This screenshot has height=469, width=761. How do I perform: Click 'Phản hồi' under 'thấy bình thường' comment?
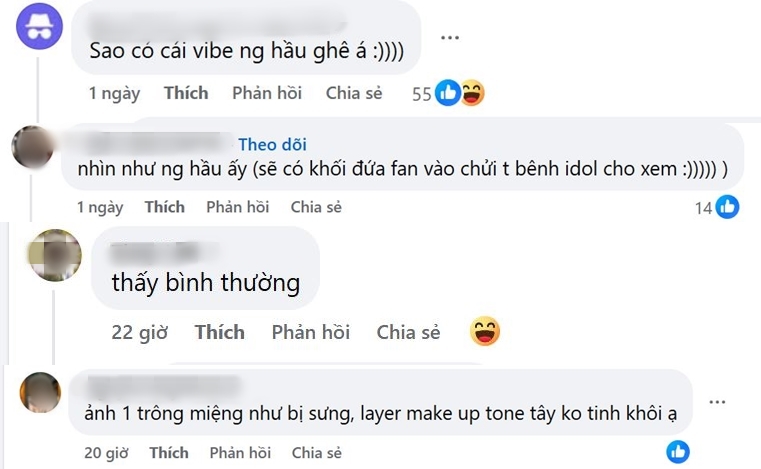pos(311,332)
